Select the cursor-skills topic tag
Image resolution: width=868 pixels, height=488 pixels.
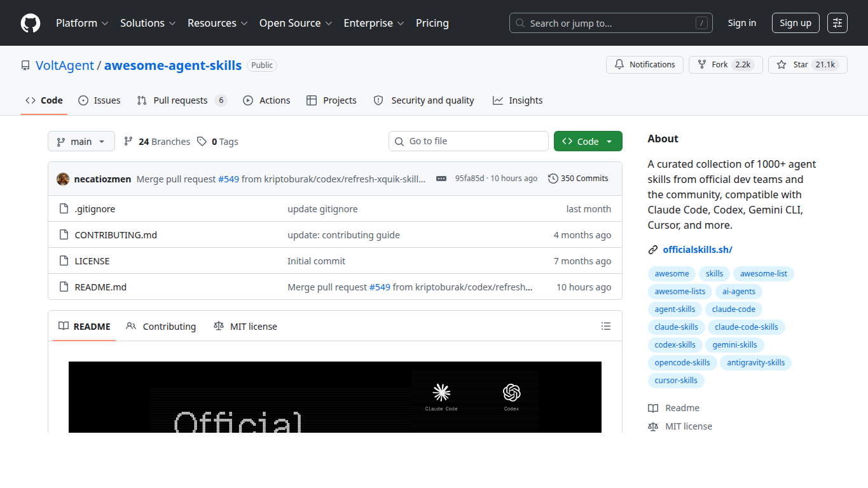click(676, 381)
